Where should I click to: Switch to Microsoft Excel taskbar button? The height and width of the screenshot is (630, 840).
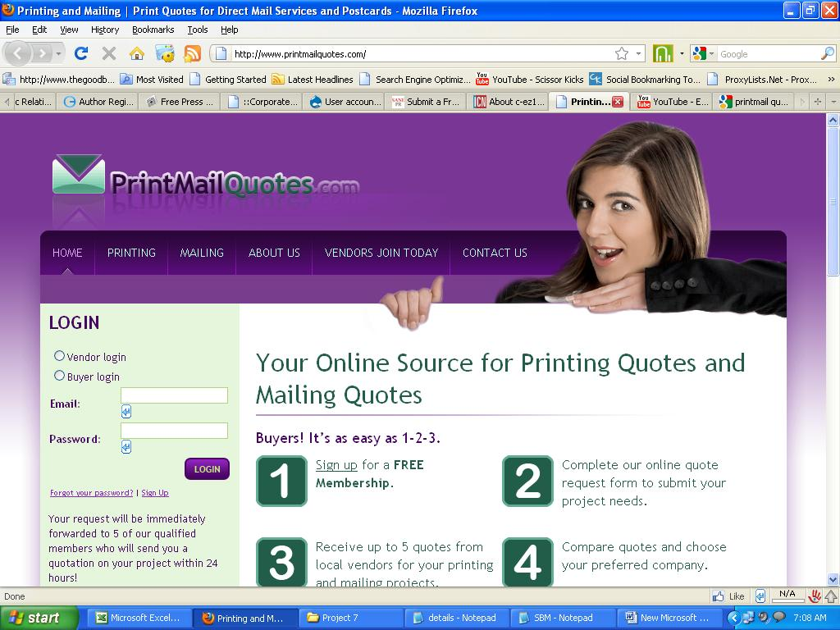(139, 618)
